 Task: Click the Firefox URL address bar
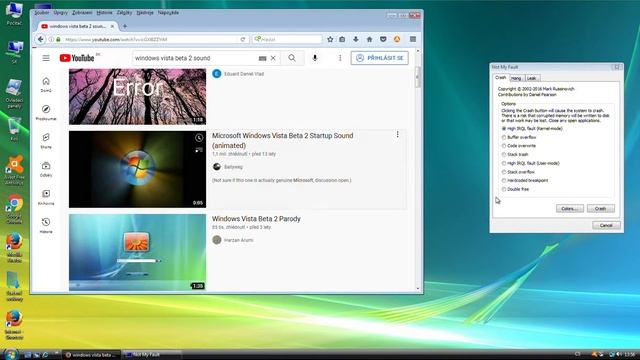(x=151, y=39)
